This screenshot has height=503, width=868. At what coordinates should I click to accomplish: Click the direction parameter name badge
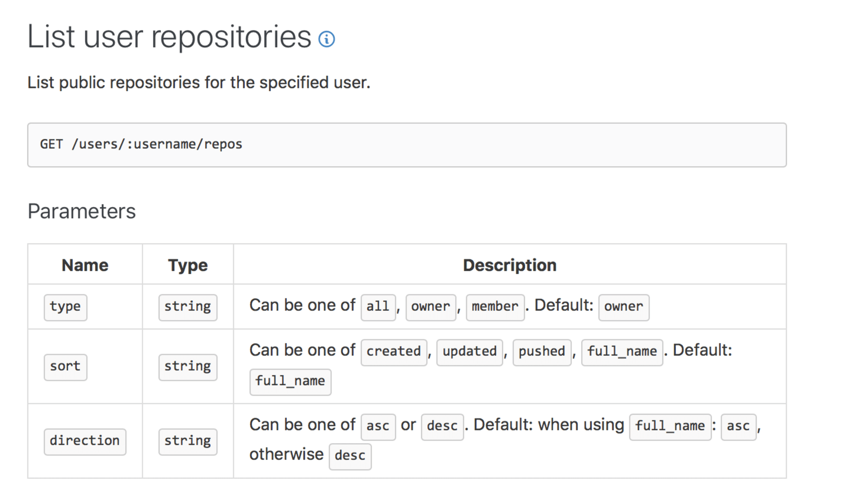pos(85,441)
